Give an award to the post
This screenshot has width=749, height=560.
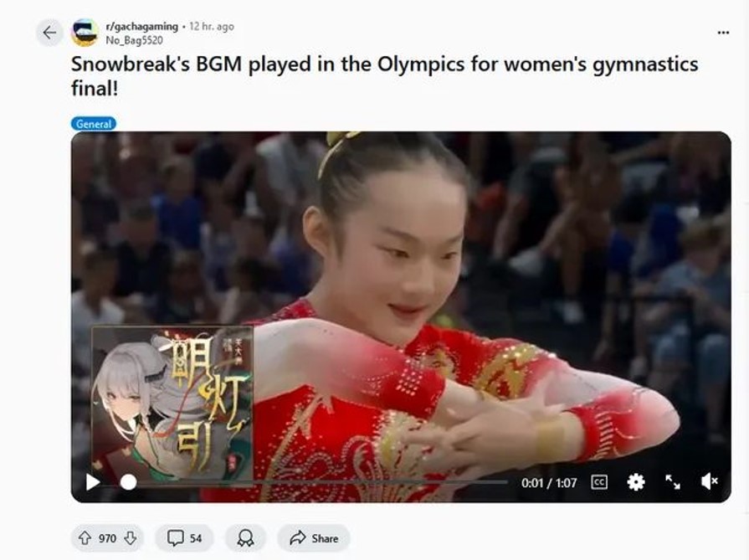(x=245, y=538)
